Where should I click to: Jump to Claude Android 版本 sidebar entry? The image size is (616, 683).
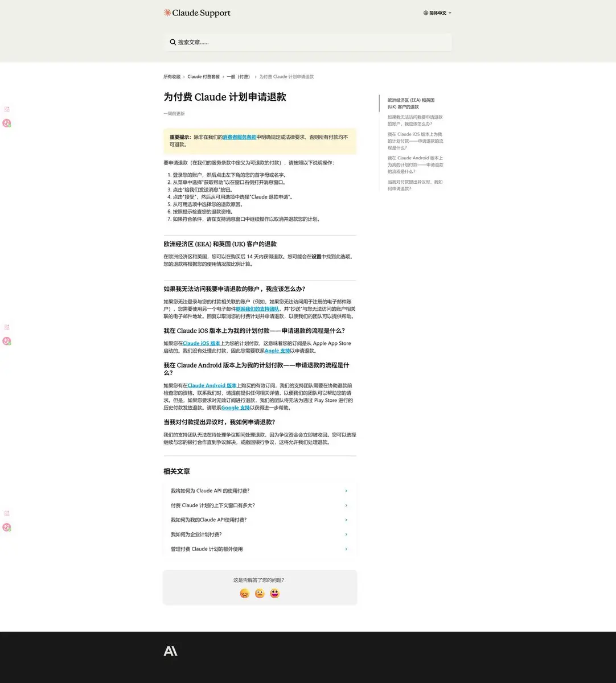click(416, 164)
